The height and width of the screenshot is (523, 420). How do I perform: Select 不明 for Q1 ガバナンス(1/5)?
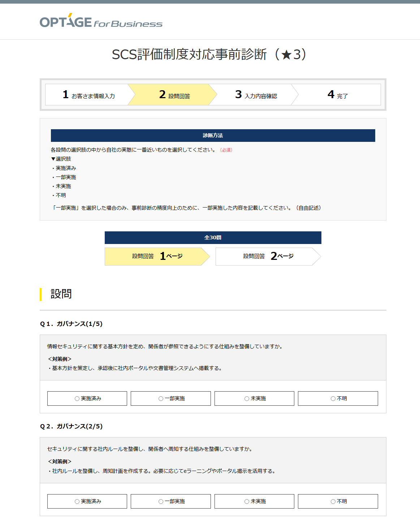tap(338, 398)
